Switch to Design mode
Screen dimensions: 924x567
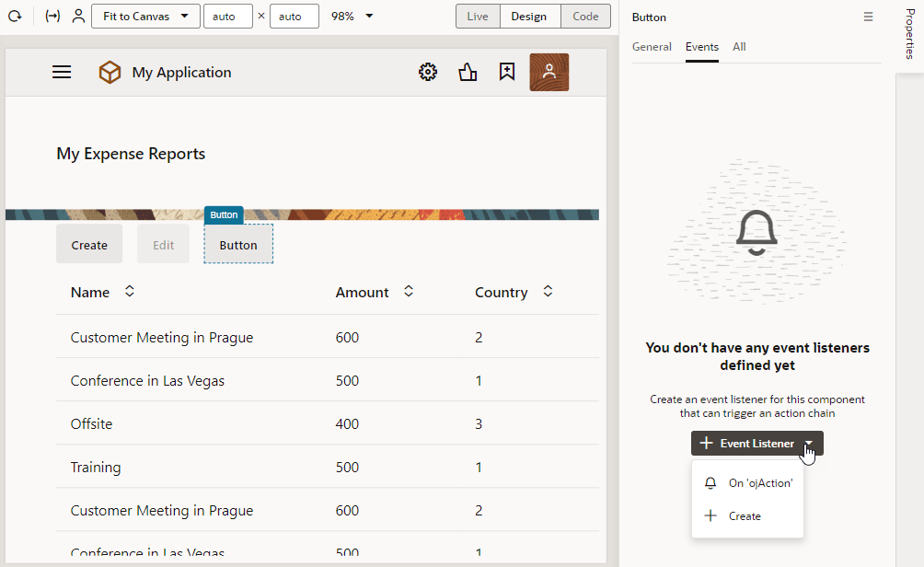pos(528,17)
